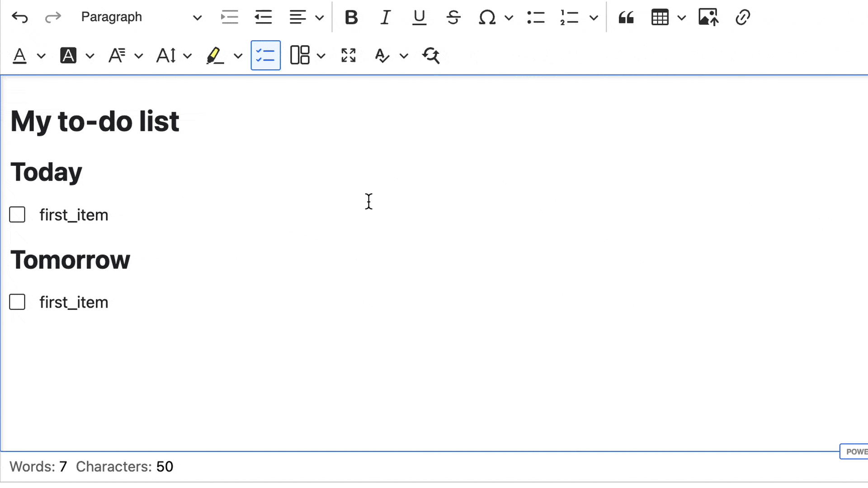
Task: Expand the templates layout dropdown arrow
Action: coord(321,56)
